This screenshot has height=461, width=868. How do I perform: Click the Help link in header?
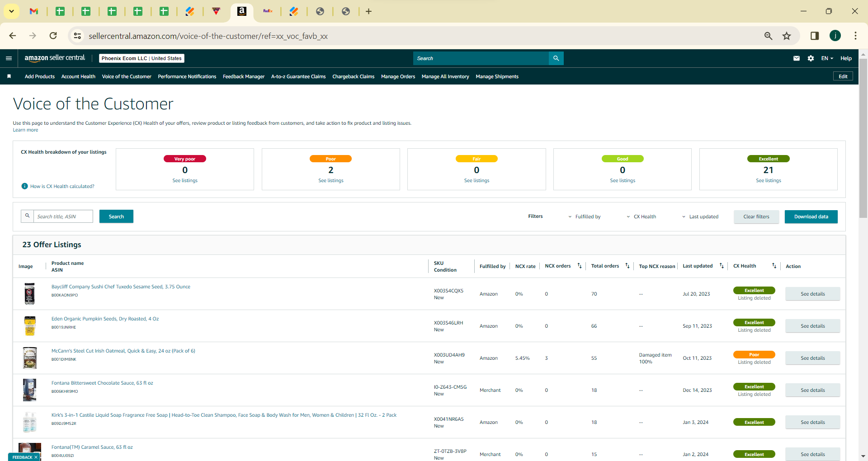[x=846, y=58]
